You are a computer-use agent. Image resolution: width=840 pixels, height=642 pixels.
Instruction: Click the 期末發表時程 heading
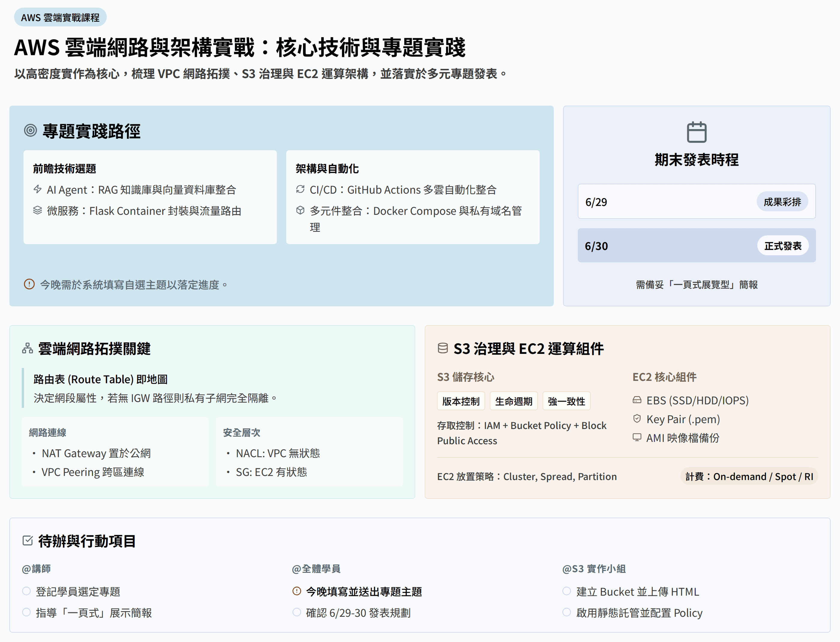(696, 159)
